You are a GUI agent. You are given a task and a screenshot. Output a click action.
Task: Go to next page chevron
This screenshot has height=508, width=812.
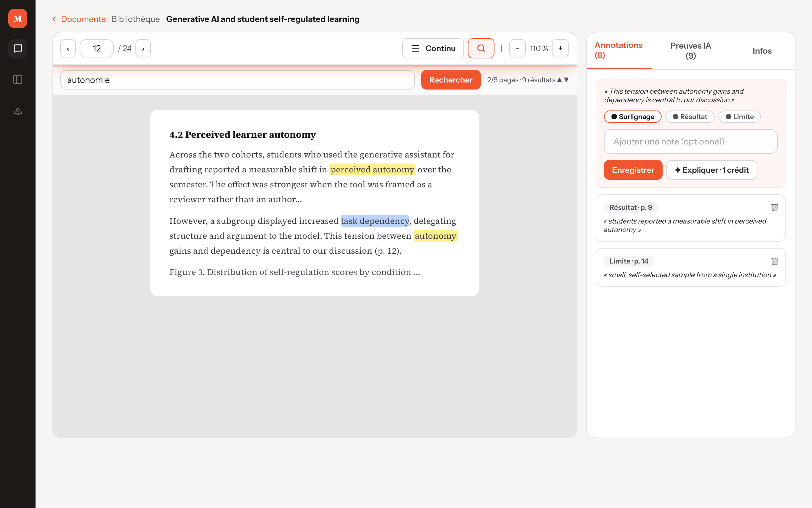point(143,48)
